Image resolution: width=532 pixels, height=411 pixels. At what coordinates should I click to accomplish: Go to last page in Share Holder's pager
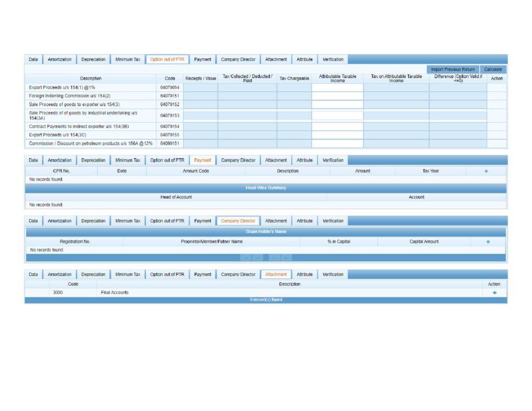(x=287, y=258)
